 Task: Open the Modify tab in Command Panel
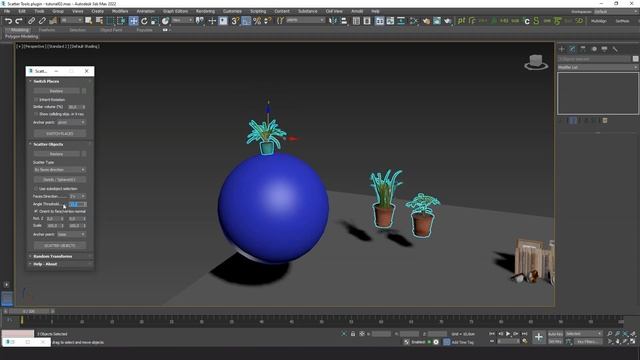[573, 49]
